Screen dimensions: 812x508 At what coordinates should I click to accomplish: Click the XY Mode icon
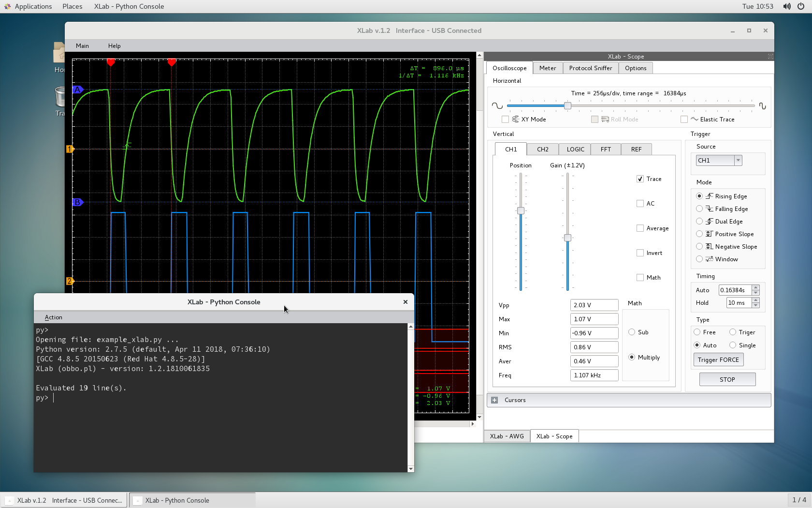pyautogui.click(x=516, y=119)
